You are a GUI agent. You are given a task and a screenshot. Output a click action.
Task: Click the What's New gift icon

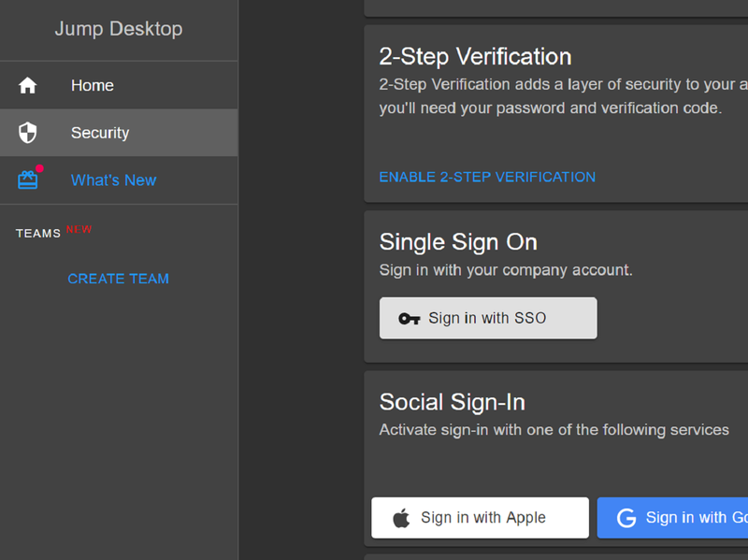(28, 180)
